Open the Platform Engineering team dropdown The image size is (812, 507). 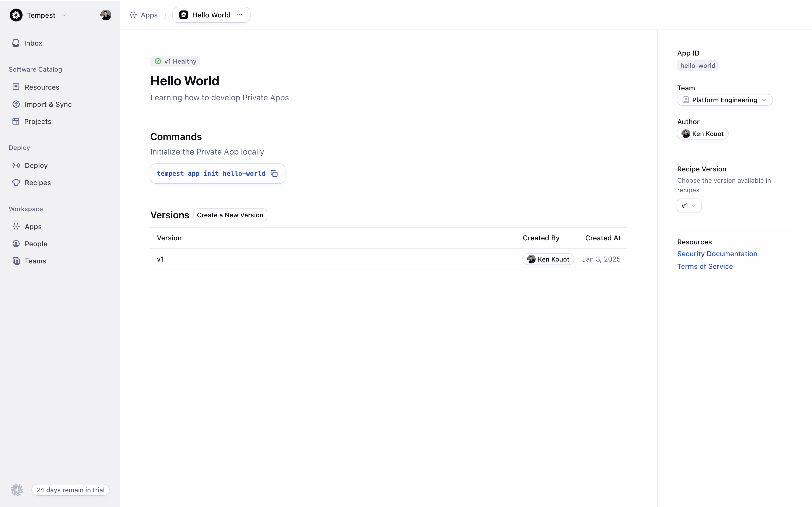[x=724, y=100]
